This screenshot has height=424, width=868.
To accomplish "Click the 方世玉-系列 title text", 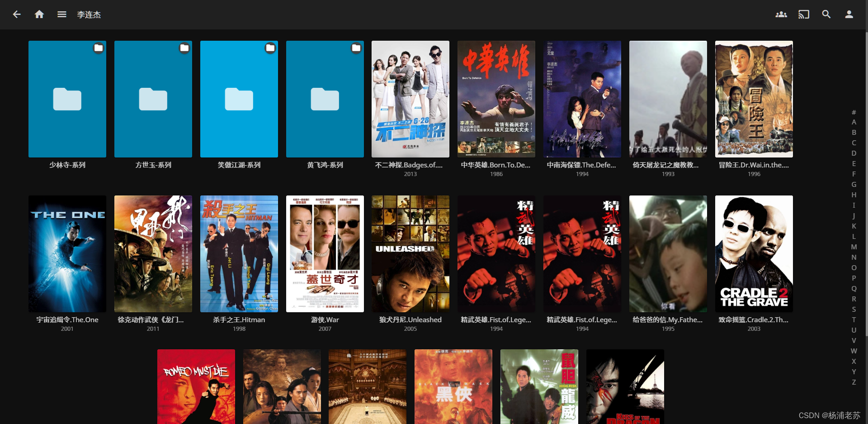I will pyautogui.click(x=153, y=165).
